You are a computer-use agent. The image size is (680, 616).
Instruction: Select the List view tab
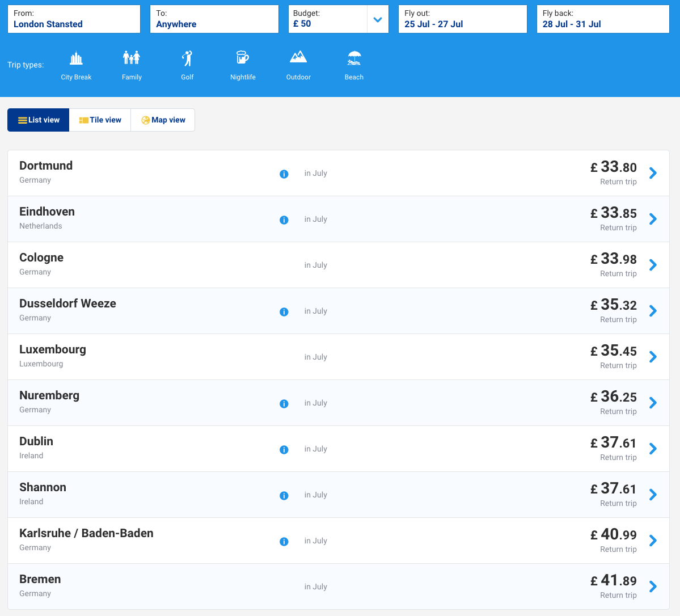39,120
